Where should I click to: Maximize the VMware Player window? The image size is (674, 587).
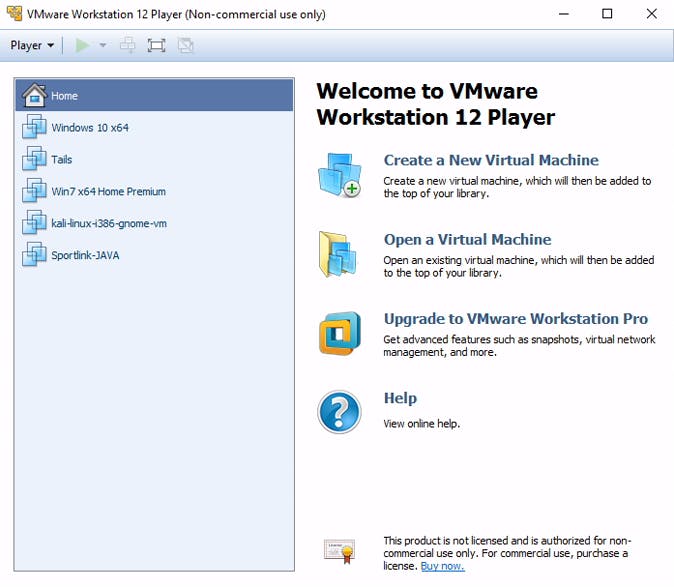click(x=607, y=14)
